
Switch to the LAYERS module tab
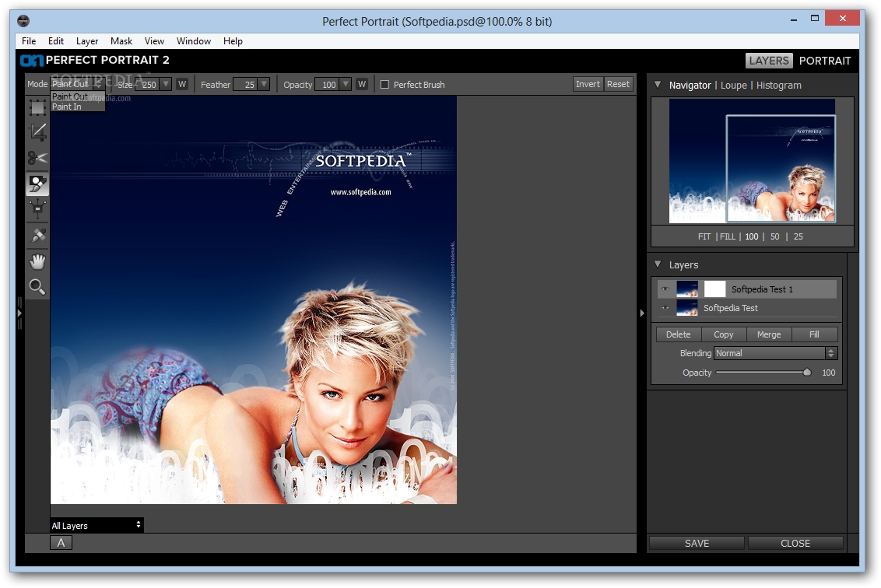769,61
